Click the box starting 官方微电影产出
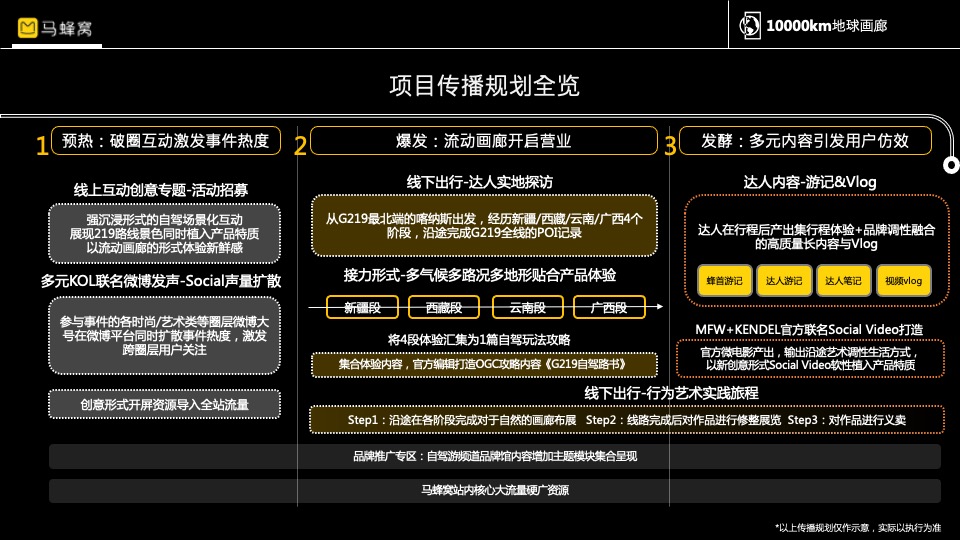Screen dimensions: 960x540 [x=810, y=359]
